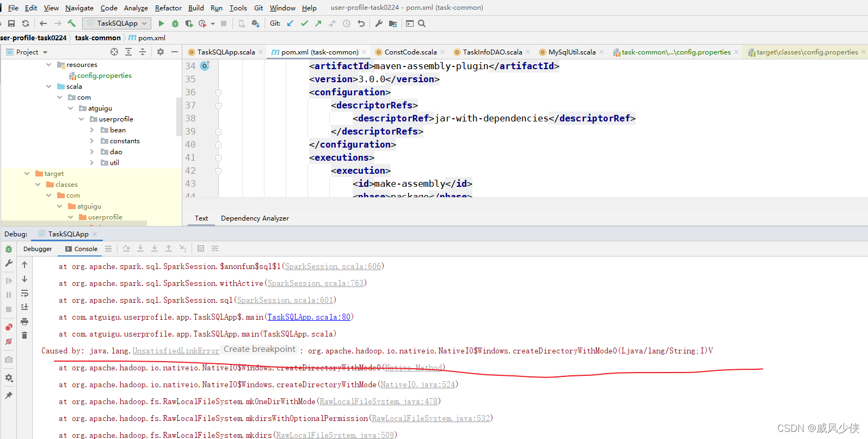Click Rerun debug bug icon in Debug sidebar

(x=9, y=249)
